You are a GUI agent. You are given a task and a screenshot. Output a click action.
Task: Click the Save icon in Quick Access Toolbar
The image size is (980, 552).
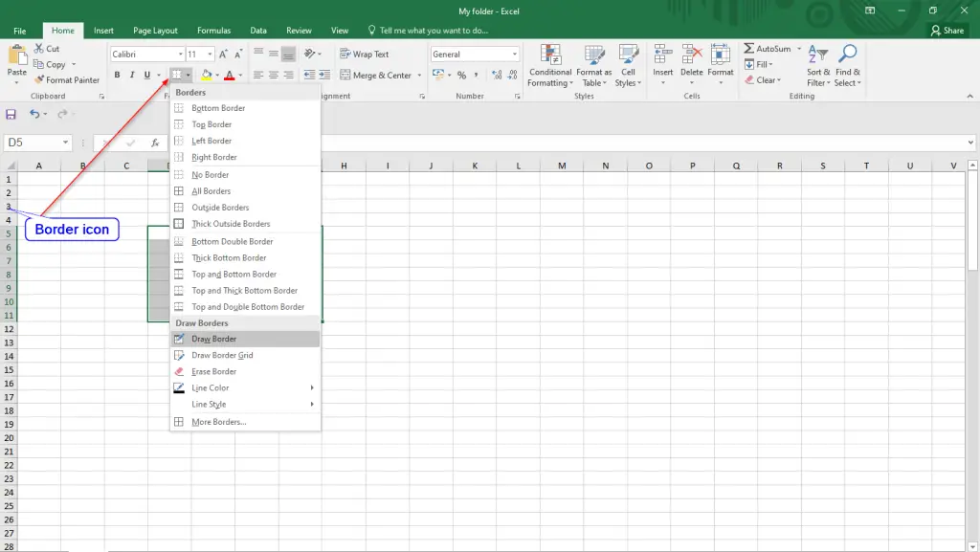[11, 114]
